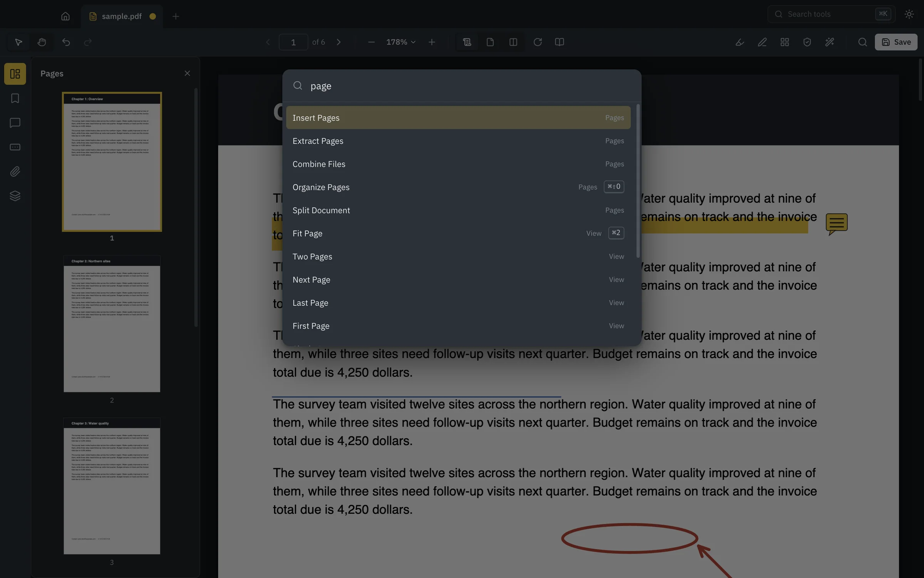Choose Two Pages view command
The height and width of the screenshot is (578, 924).
click(x=458, y=256)
